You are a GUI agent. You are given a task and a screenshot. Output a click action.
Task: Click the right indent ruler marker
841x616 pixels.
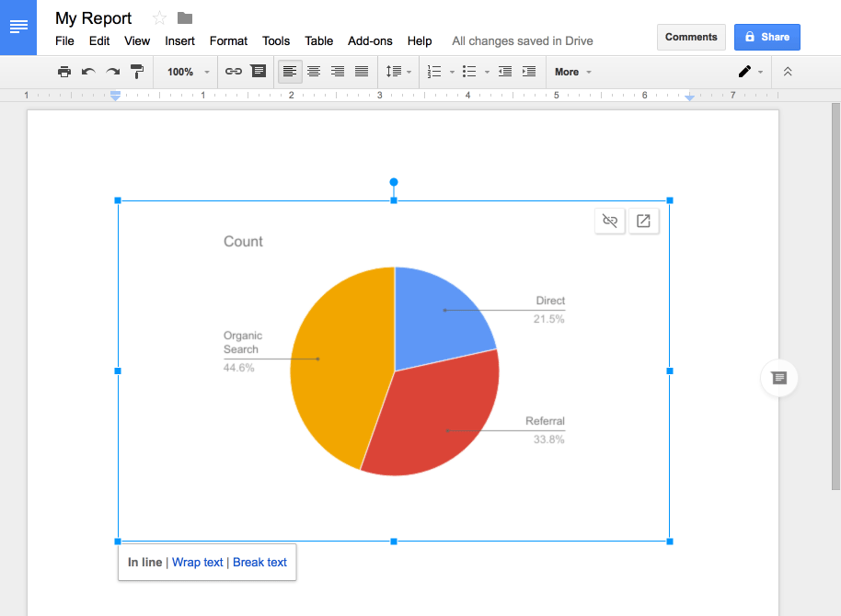click(690, 97)
